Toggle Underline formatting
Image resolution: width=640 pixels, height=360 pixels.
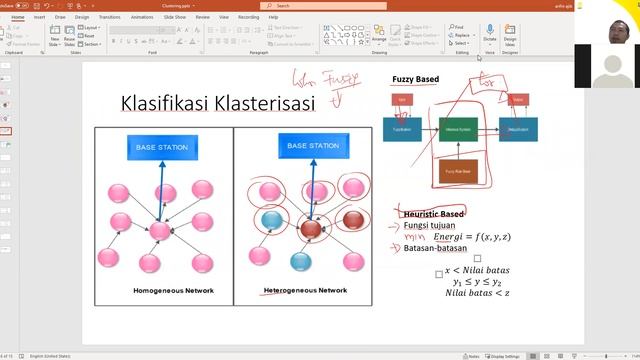click(129, 41)
